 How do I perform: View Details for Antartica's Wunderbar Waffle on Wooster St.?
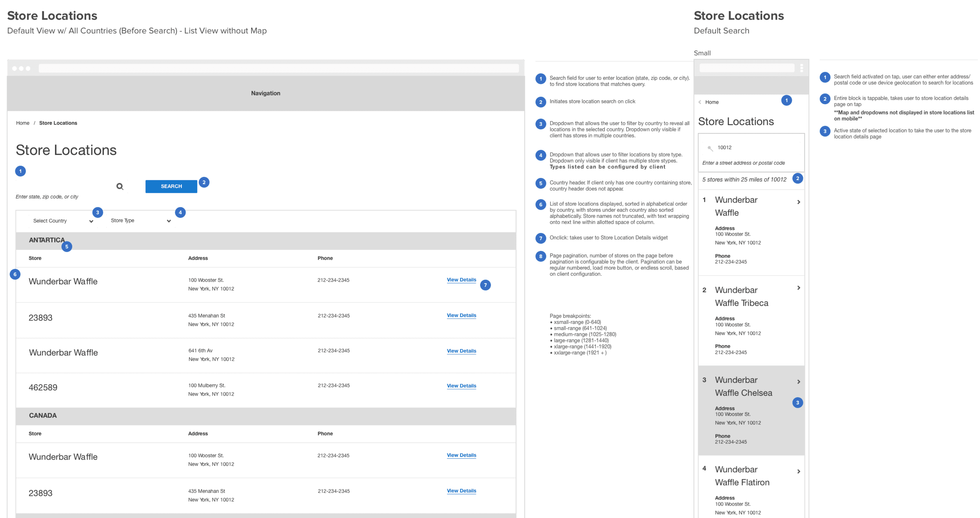[461, 280]
